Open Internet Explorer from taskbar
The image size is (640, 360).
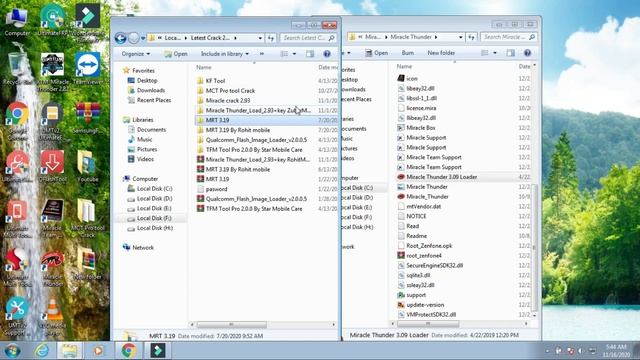coord(42,351)
